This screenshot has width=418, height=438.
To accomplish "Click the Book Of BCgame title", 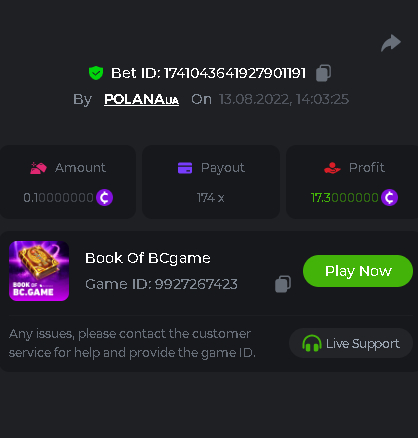I will click(148, 258).
